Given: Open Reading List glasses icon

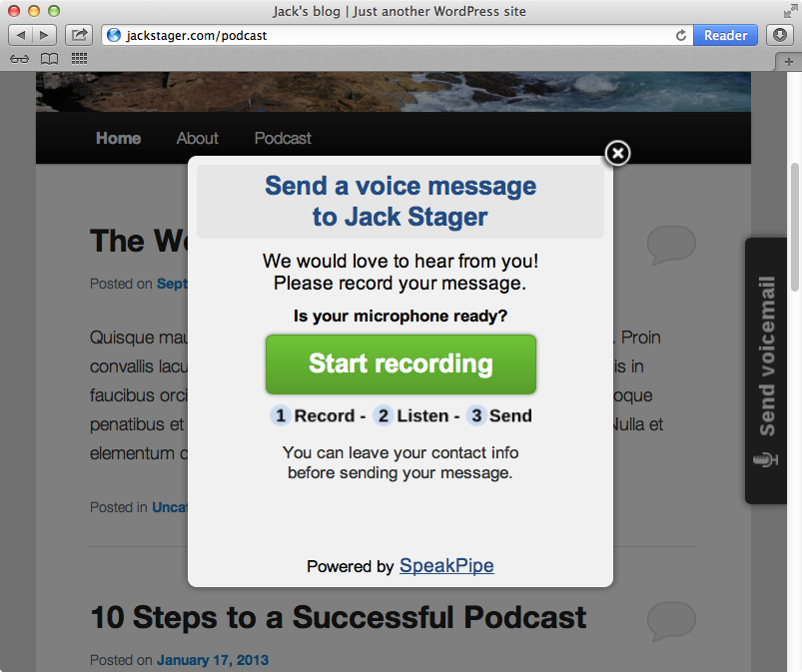Looking at the screenshot, I should [19, 59].
